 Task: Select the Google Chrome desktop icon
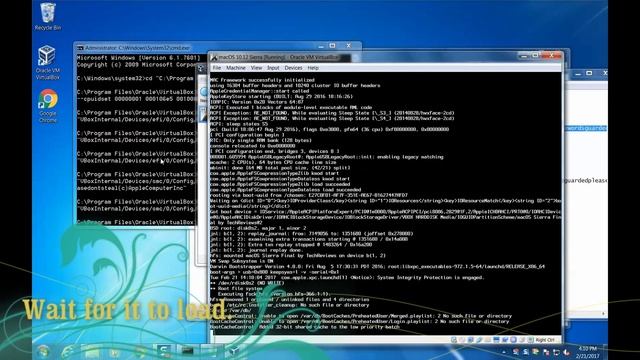[x=48, y=106]
